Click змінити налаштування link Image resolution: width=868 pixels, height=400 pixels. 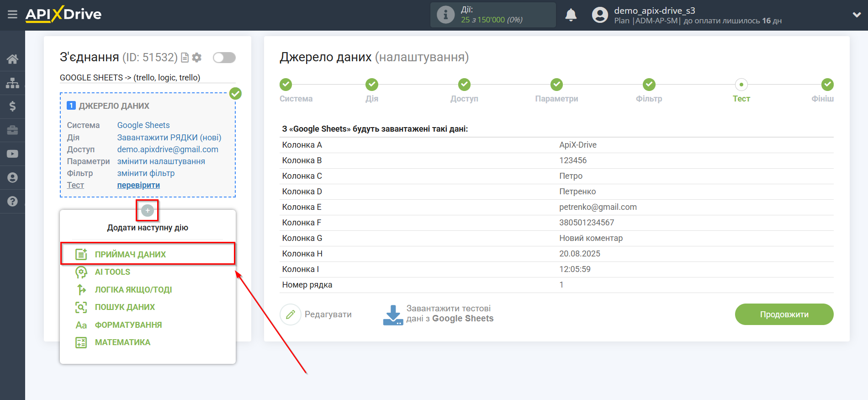point(161,161)
